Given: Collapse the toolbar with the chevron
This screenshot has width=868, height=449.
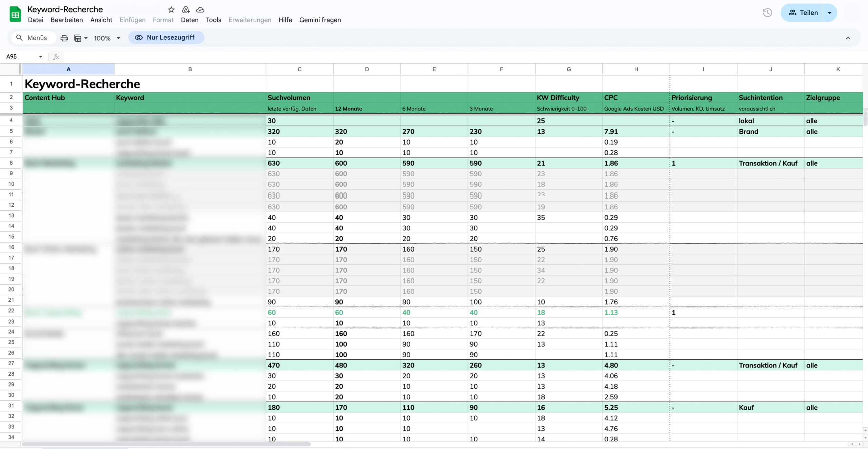Looking at the screenshot, I should point(848,38).
